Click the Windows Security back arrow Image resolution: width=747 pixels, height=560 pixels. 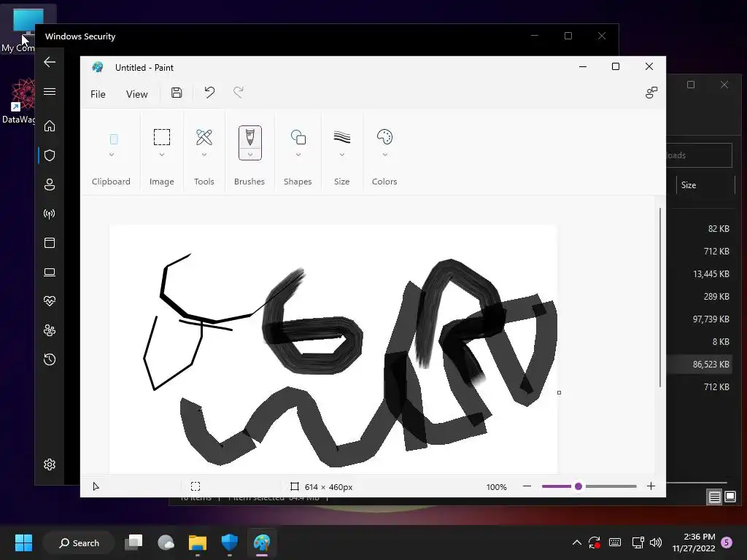[50, 62]
